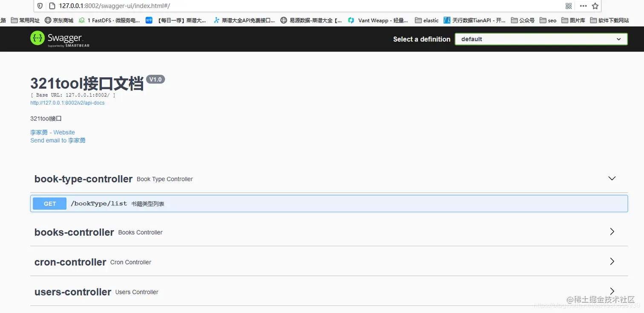Image resolution: width=644 pixels, height=313 pixels.
Task: Open the seo bookmark folder
Action: [x=548, y=20]
